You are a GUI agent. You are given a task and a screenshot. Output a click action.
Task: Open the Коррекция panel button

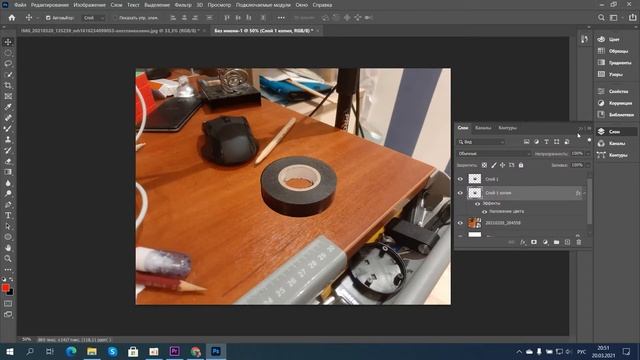point(615,103)
